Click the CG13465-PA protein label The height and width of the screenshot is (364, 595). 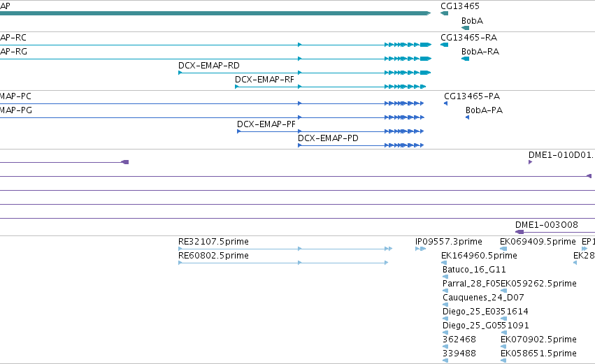pos(472,96)
